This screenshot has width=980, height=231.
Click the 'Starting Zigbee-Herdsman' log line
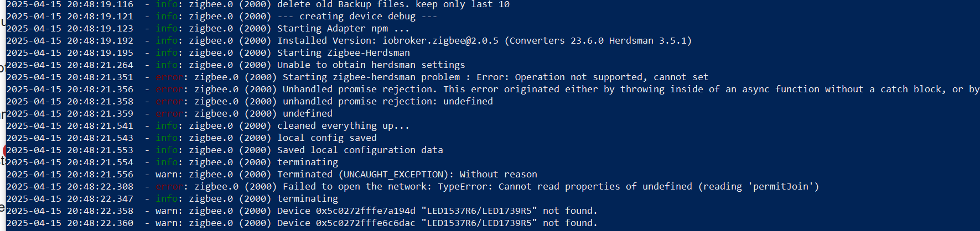[208, 53]
